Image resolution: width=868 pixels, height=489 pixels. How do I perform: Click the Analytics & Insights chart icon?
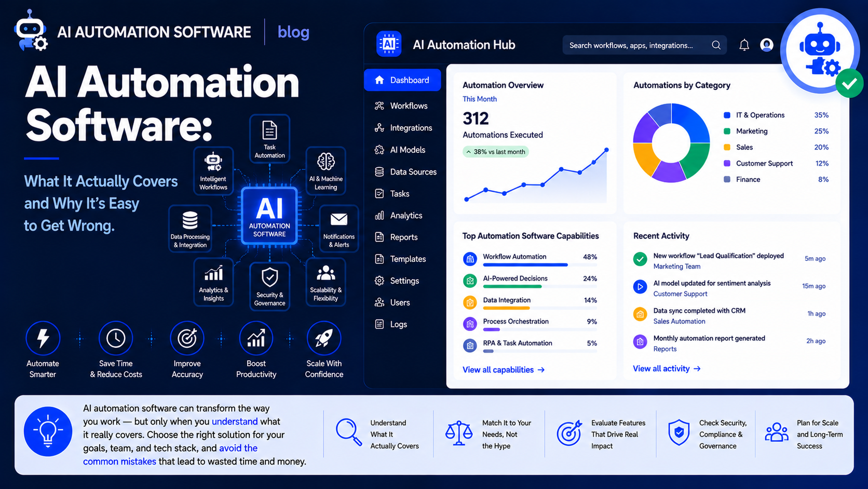click(213, 273)
